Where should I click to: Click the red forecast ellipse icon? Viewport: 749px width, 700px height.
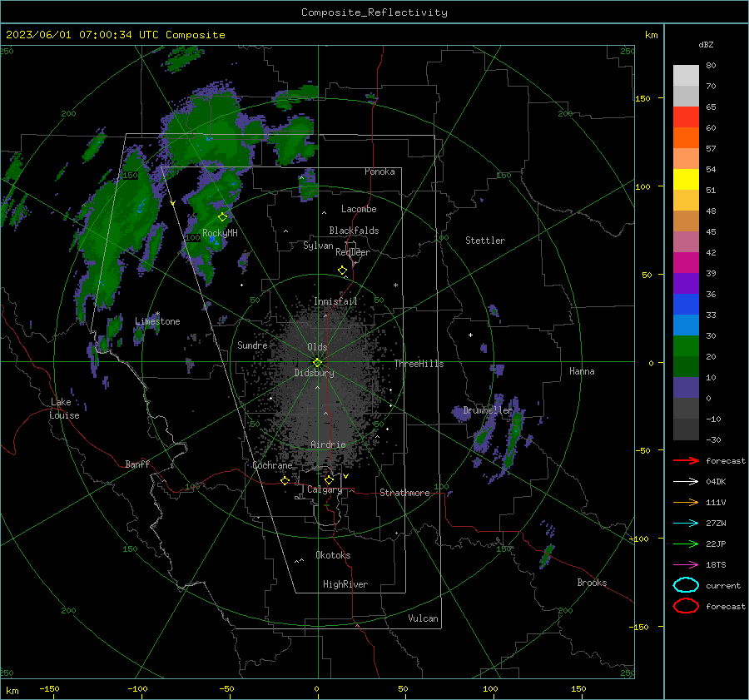pyautogui.click(x=686, y=606)
